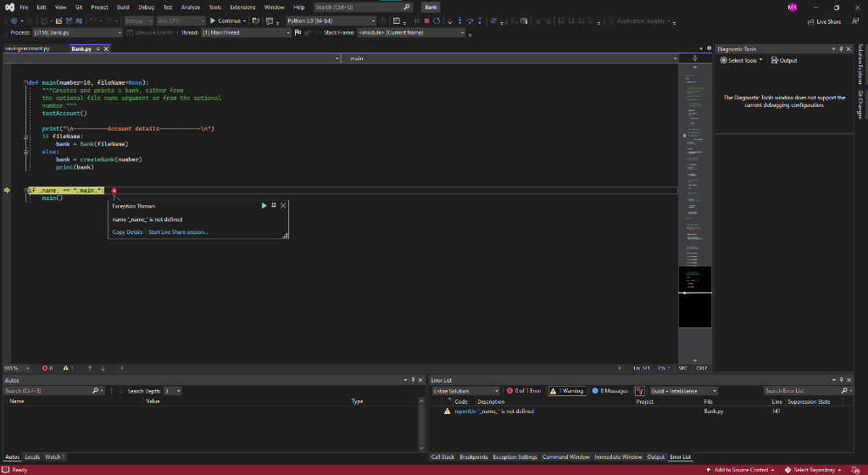The height and width of the screenshot is (475, 868).
Task: Click the Live Share icon button
Action: (824, 21)
